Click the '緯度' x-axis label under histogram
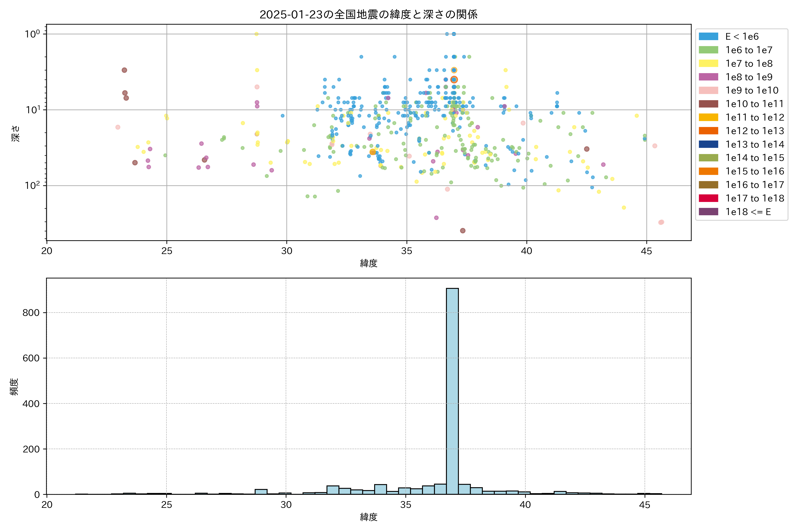 pos(368,517)
